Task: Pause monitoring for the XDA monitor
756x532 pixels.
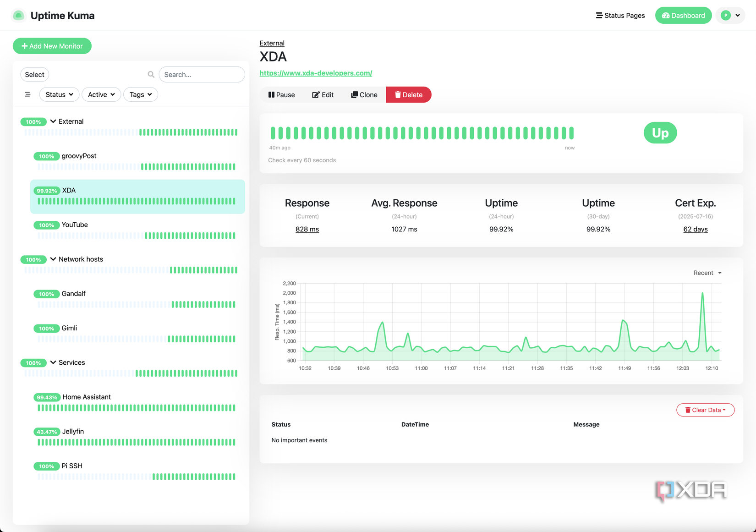Action: (281, 94)
